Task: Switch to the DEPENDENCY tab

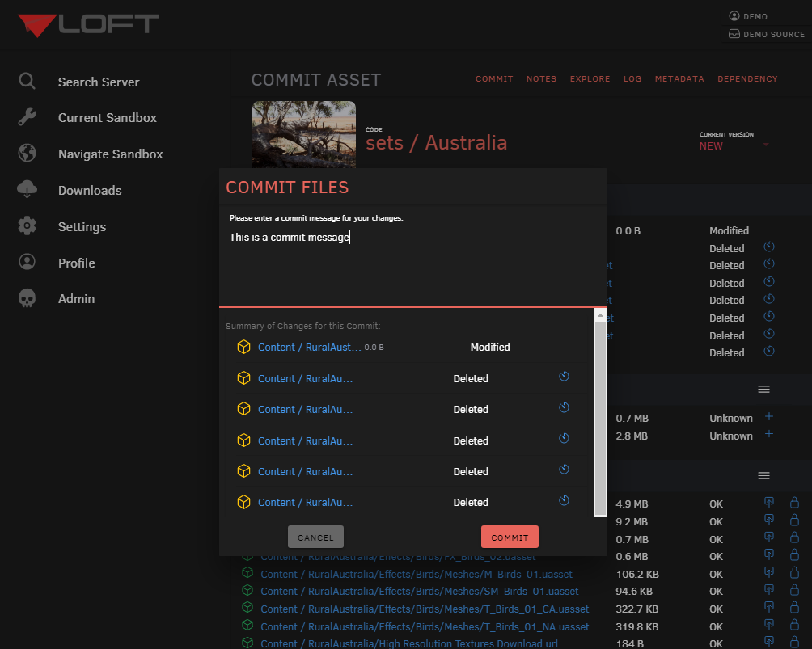Action: click(x=747, y=78)
